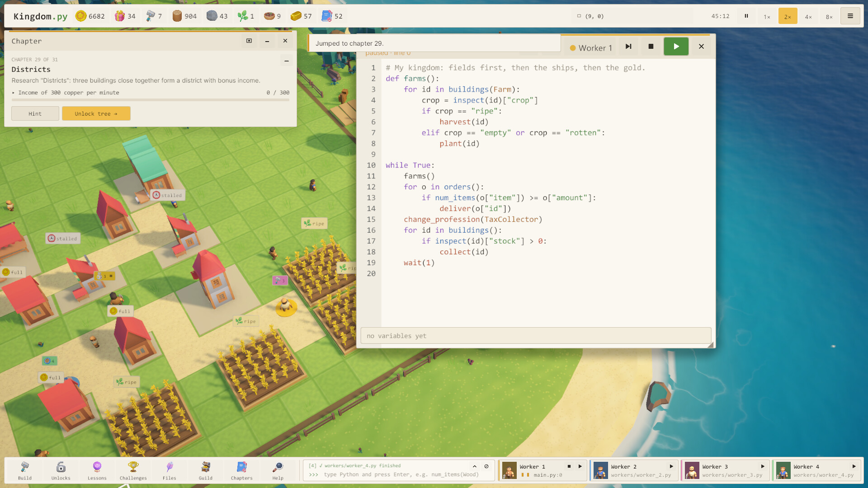Screen dimensions: 868x488
Task: Step Worker 1 code one line
Action: 628,47
